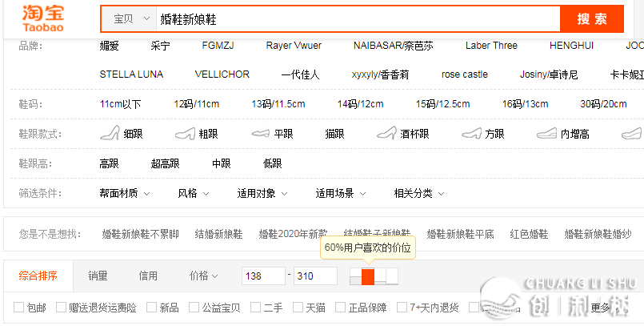Switch to the 销量 sorting tab
The width and height of the screenshot is (644, 326).
98,276
